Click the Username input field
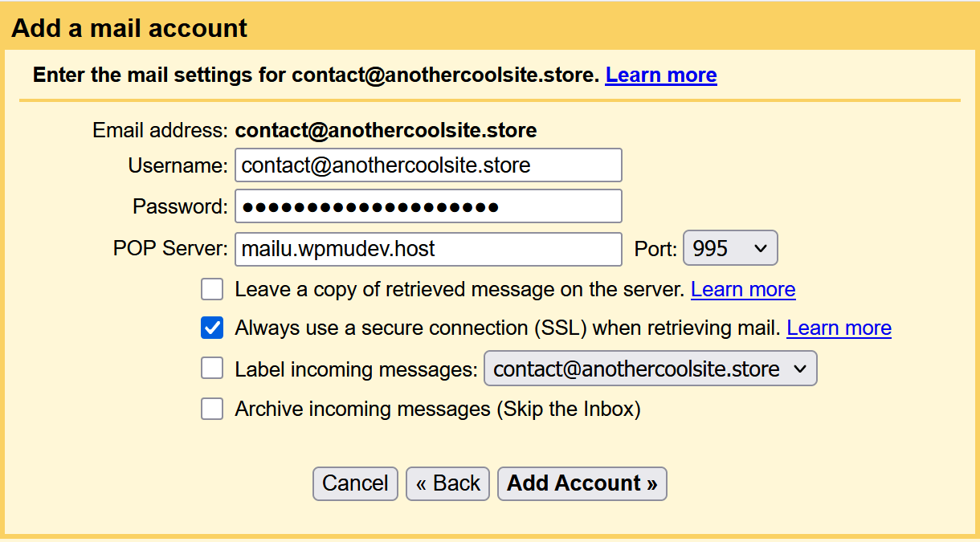 point(428,165)
